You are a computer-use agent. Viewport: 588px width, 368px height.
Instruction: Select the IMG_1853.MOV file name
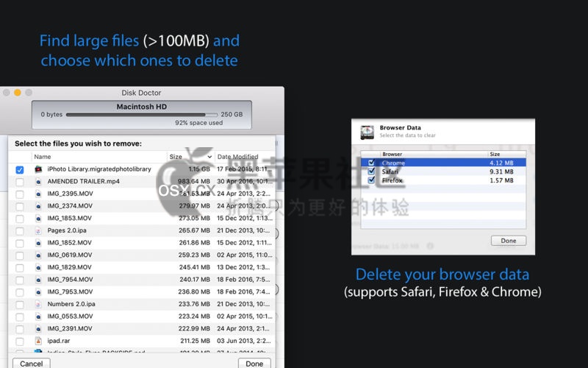(x=69, y=218)
